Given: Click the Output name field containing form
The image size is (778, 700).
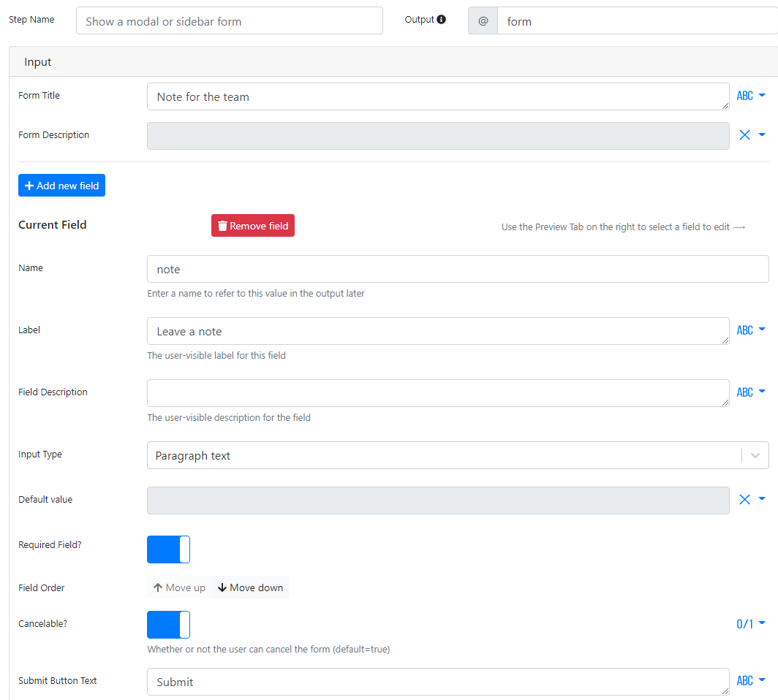Looking at the screenshot, I should pyautogui.click(x=638, y=20).
